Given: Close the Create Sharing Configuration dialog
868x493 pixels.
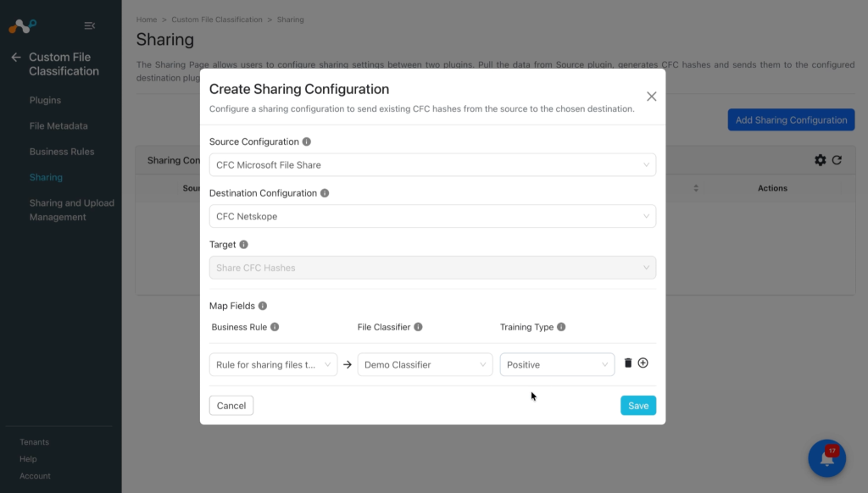Looking at the screenshot, I should (652, 97).
